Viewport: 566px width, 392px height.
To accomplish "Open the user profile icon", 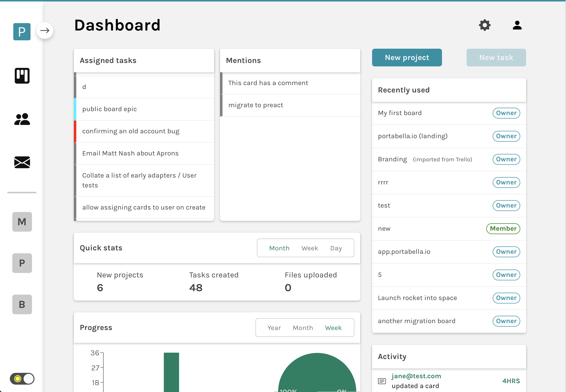I will coord(517,25).
